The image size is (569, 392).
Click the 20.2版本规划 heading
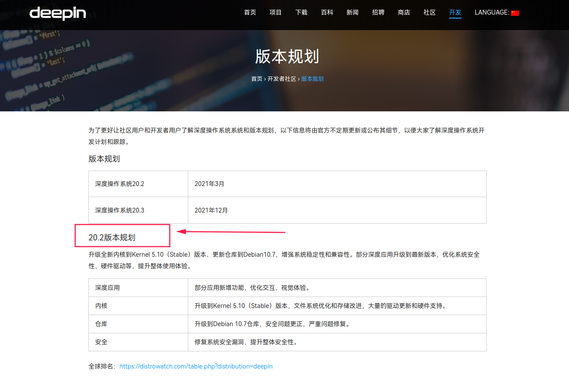point(112,237)
